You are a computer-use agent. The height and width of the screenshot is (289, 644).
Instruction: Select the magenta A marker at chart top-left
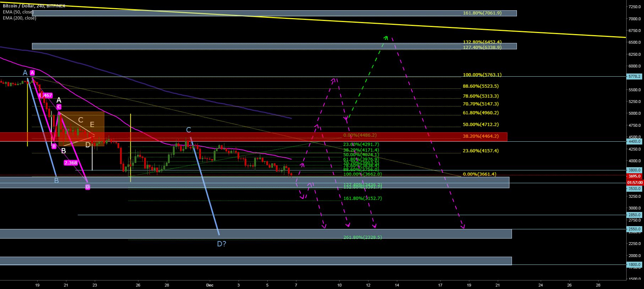coord(32,73)
